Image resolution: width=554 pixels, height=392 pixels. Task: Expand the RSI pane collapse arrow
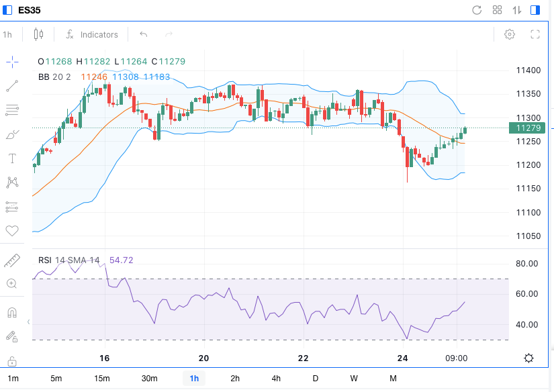(x=28, y=322)
